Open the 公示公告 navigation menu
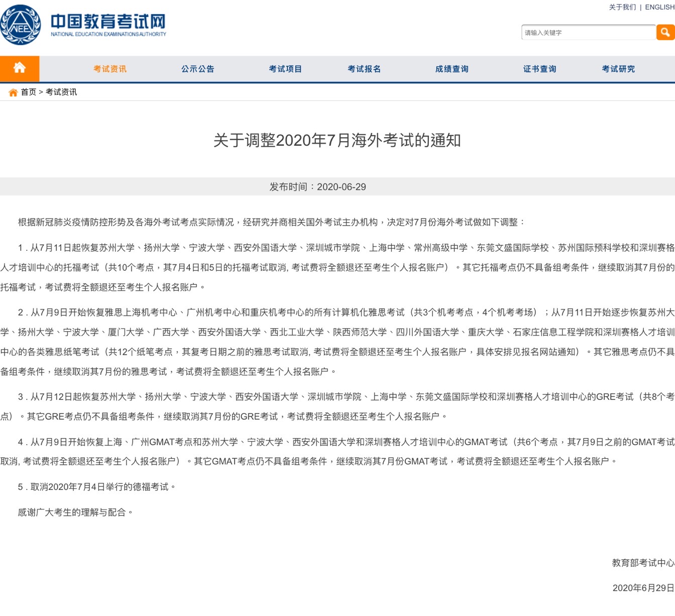 click(x=197, y=68)
